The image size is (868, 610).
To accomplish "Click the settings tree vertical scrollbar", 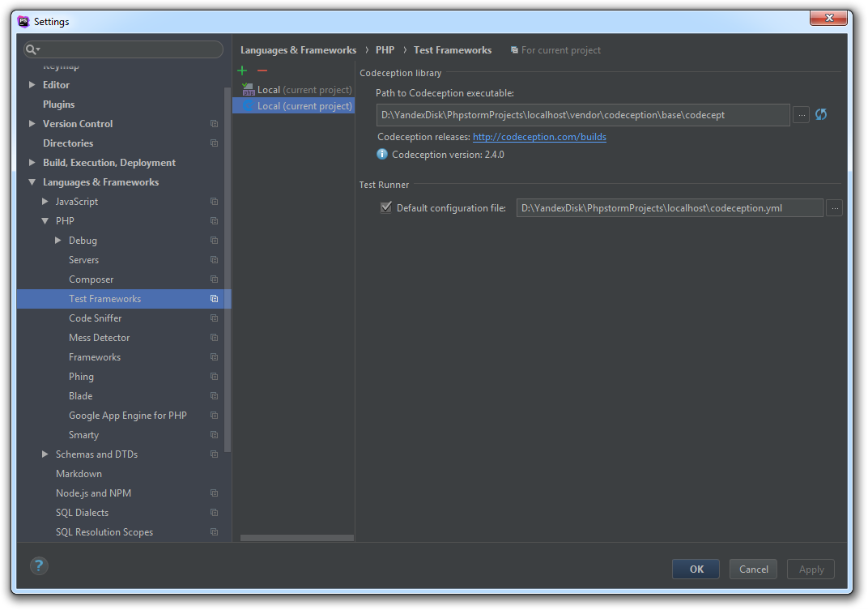I will [x=227, y=270].
